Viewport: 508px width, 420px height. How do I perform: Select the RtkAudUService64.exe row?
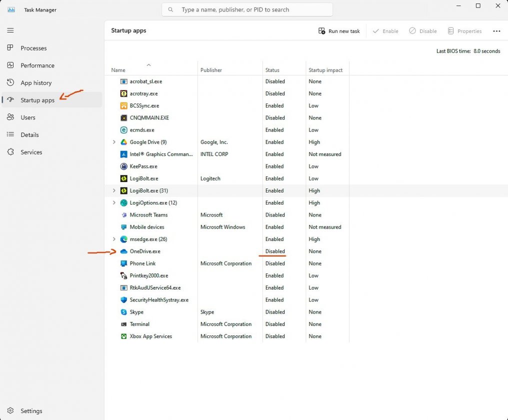[x=227, y=288]
